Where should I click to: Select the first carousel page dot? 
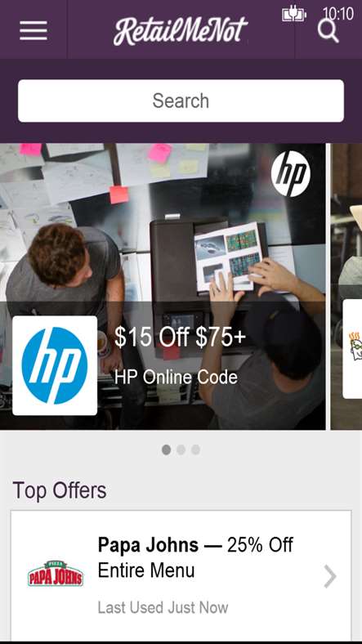point(166,449)
